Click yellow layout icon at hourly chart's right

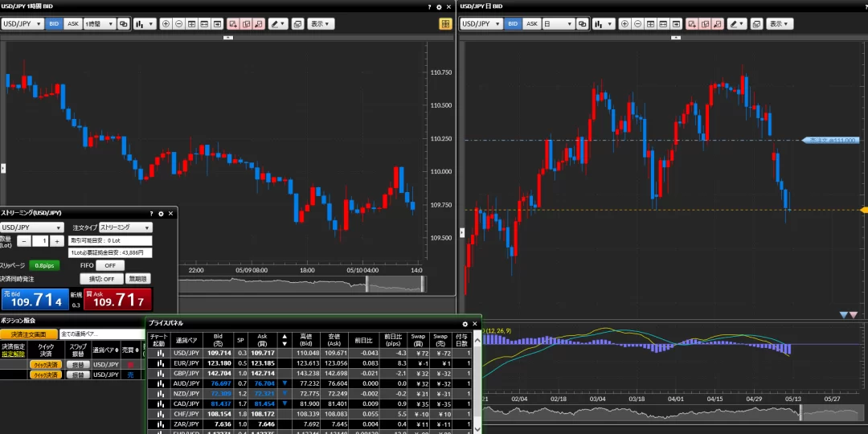click(x=445, y=24)
